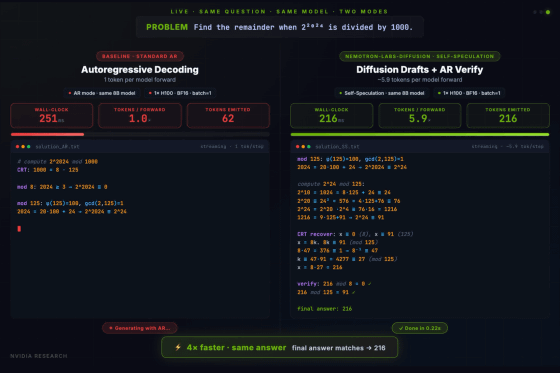Click the lightning bolt icon in bottom banner

point(178,347)
